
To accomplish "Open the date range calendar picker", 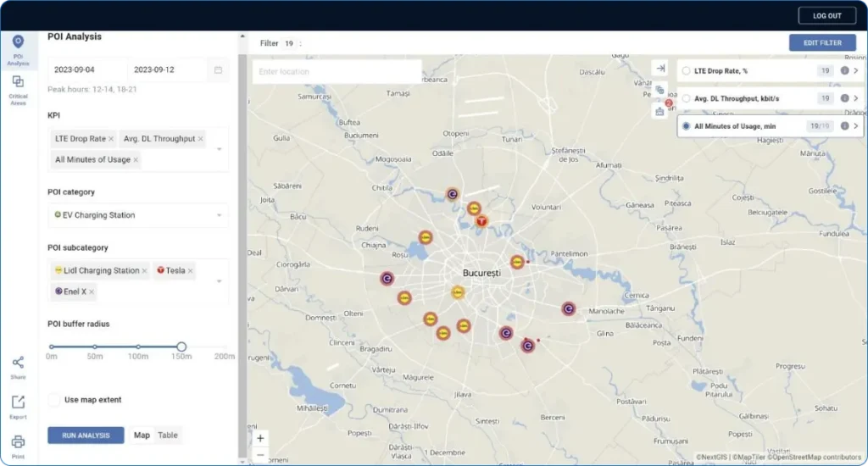I will (x=218, y=69).
